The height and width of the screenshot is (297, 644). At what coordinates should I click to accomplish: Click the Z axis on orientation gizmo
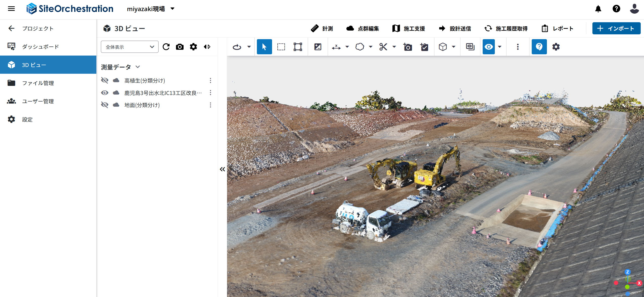[627, 272]
